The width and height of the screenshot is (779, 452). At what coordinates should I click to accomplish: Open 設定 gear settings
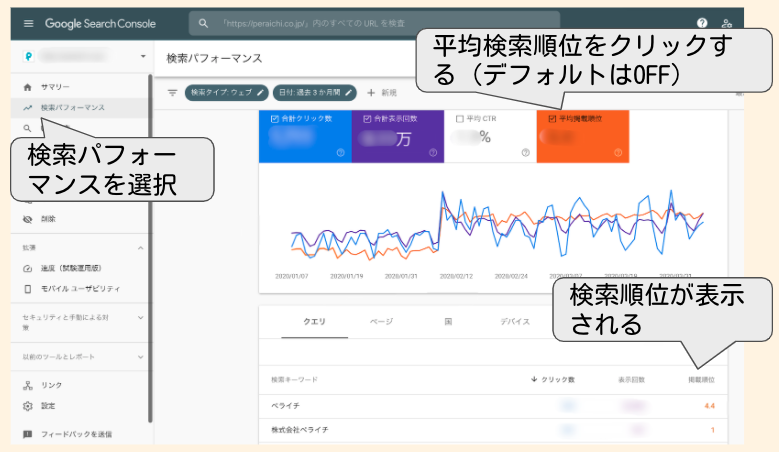tap(48, 406)
